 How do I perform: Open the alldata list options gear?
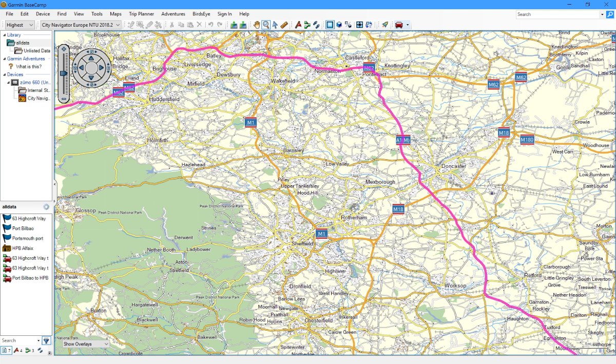pyautogui.click(x=46, y=207)
